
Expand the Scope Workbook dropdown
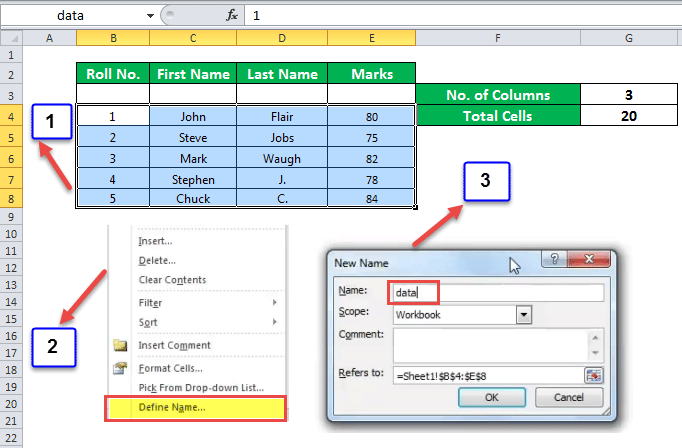click(524, 314)
